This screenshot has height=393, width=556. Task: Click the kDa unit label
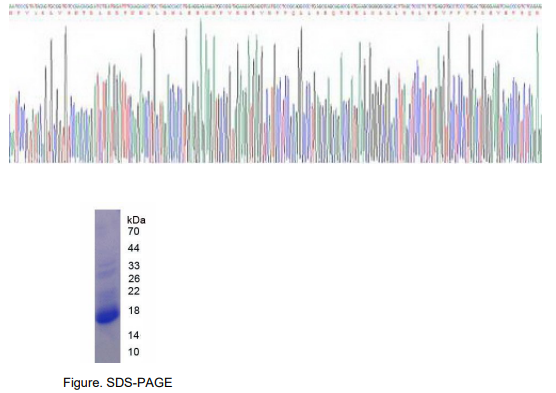(x=136, y=220)
